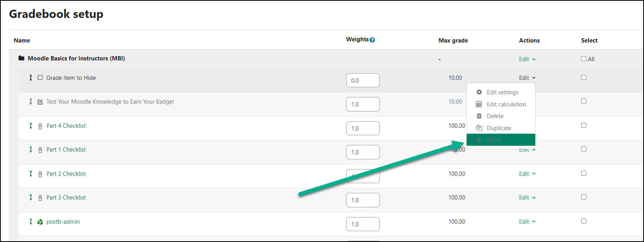The image size is (644, 242).
Task: Open the Edit dropdown for the MBI category
Action: [527, 59]
